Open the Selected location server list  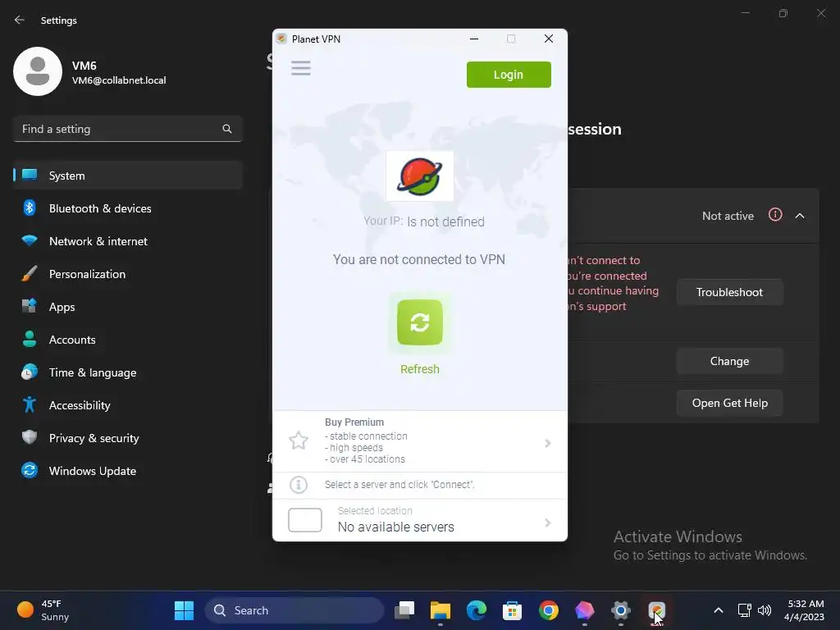[x=419, y=519]
